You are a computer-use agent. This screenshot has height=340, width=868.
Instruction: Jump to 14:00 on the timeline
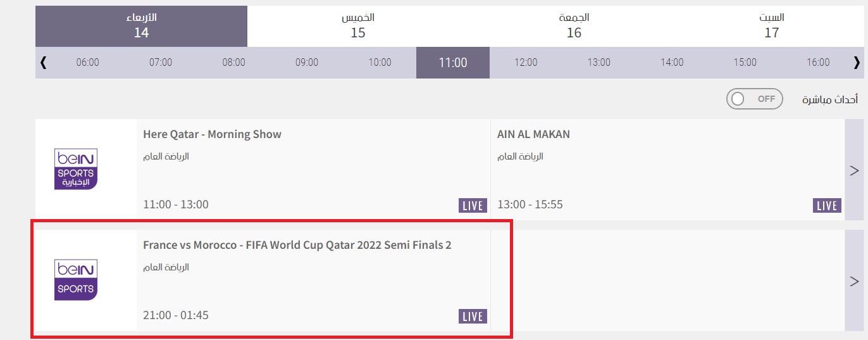(x=672, y=63)
